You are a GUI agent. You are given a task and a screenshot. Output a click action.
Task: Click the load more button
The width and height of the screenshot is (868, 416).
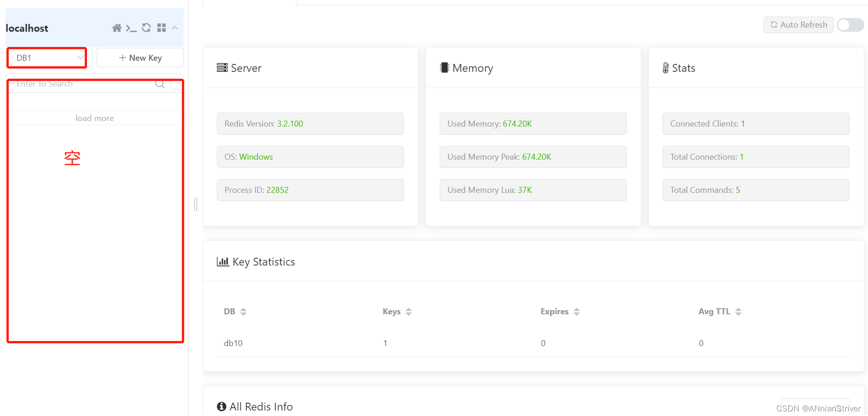(95, 118)
